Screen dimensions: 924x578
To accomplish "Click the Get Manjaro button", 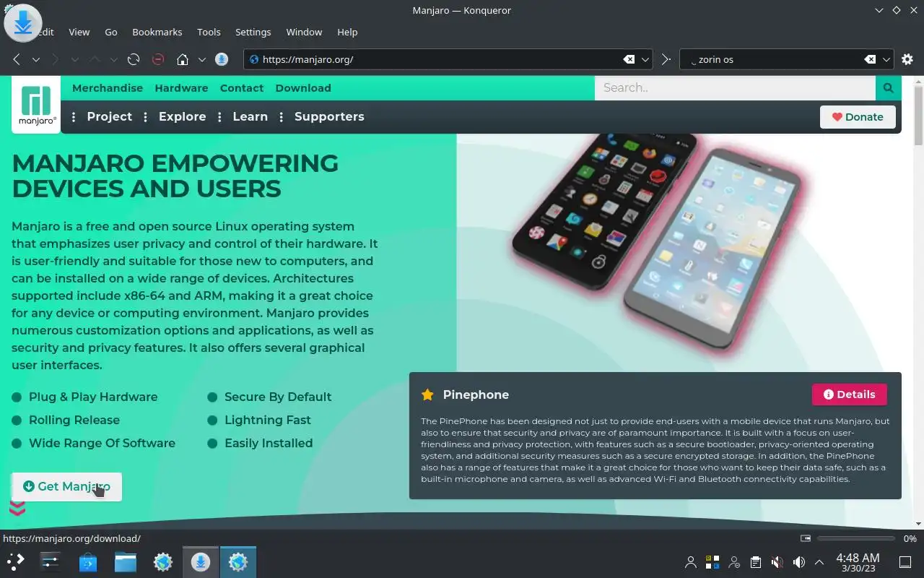I will (66, 487).
